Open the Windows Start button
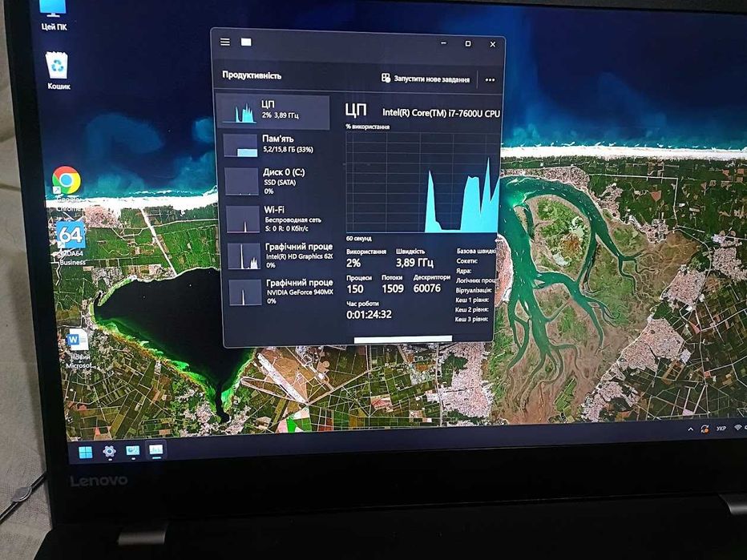Screen dimensions: 747x560 click(86, 452)
